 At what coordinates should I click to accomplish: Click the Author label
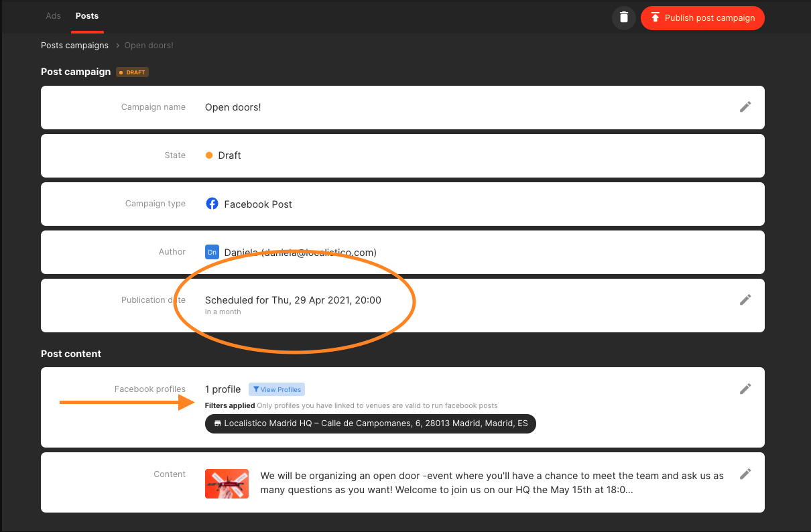(172, 252)
